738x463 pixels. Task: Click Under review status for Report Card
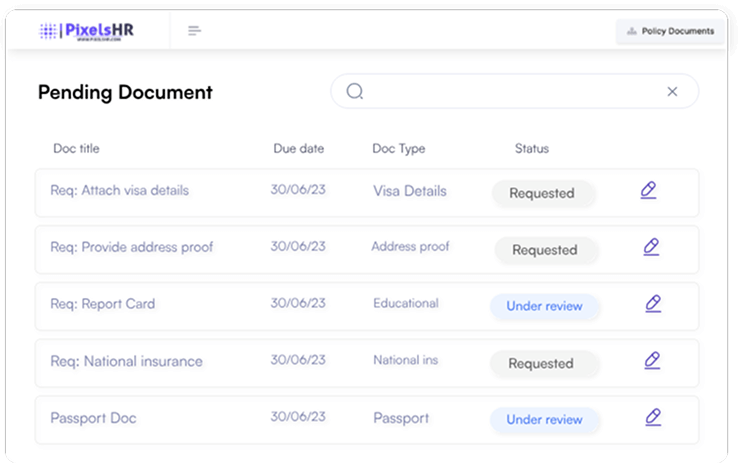[x=544, y=306]
